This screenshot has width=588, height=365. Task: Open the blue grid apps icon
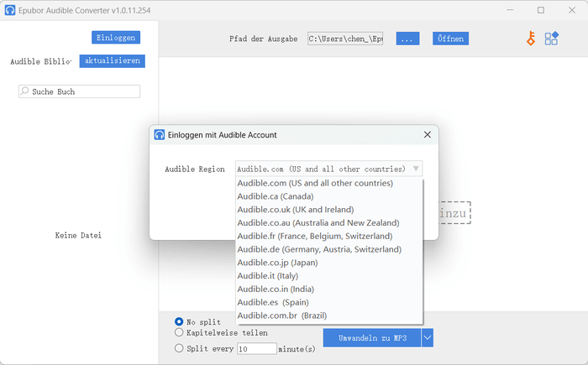(x=551, y=39)
